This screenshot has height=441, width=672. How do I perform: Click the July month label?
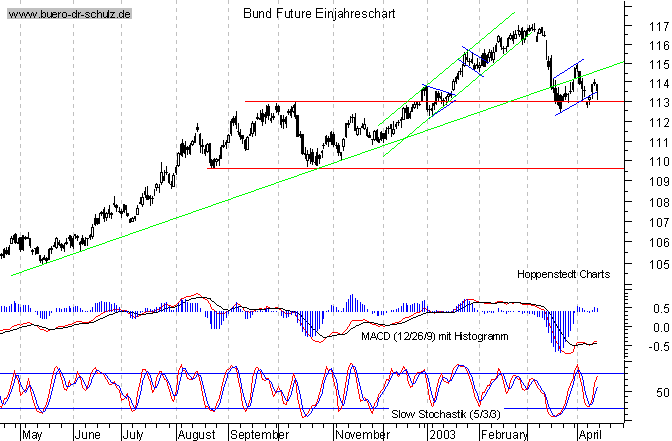click(x=133, y=435)
